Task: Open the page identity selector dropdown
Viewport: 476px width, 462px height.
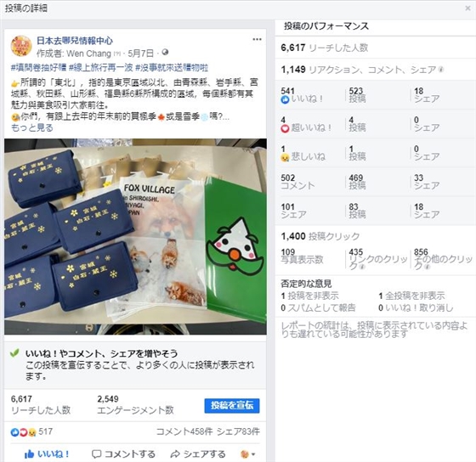Action: (247, 454)
